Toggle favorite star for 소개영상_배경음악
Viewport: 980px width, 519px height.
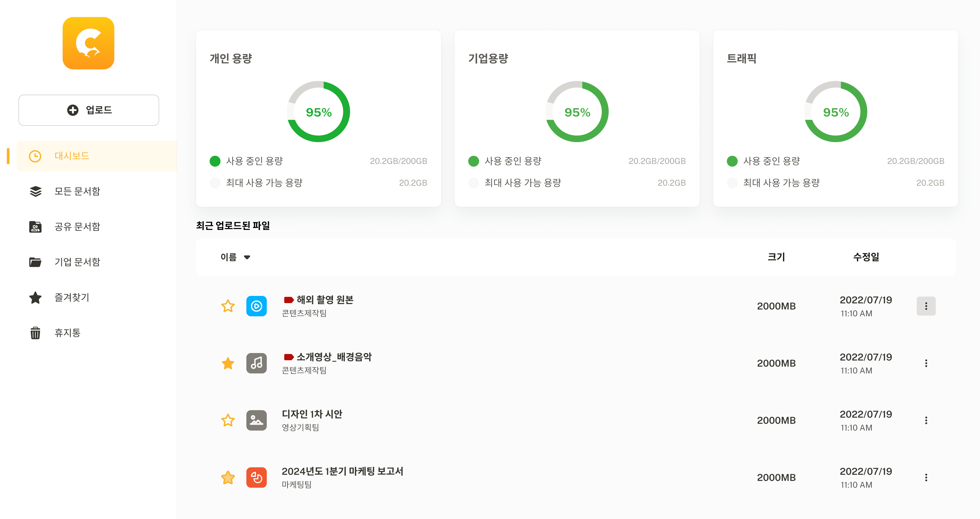click(x=228, y=363)
